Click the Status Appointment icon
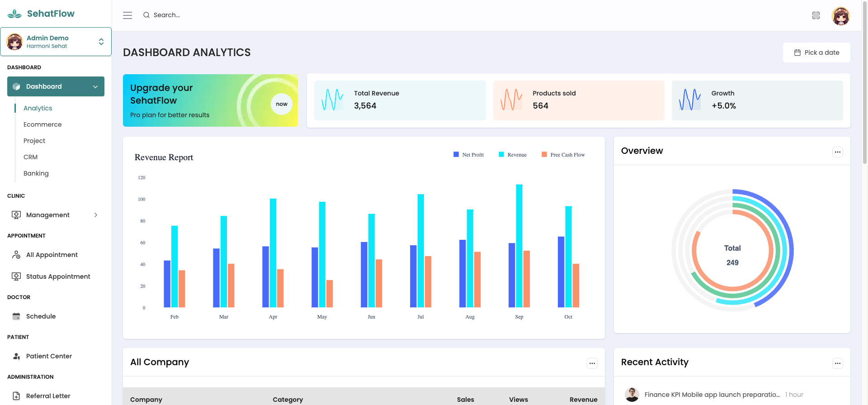868x405 pixels. (16, 276)
